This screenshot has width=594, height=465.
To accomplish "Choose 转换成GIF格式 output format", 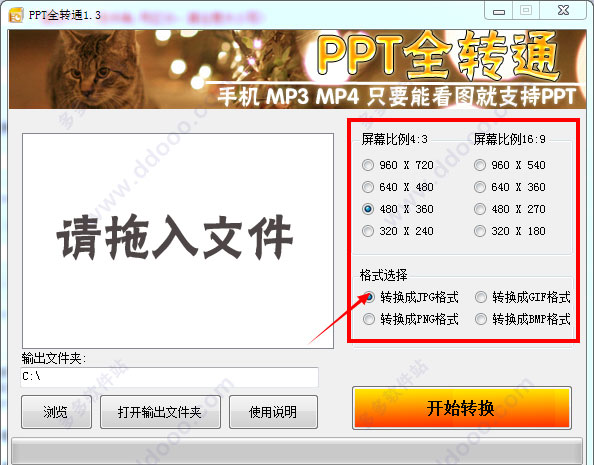I will click(522, 297).
